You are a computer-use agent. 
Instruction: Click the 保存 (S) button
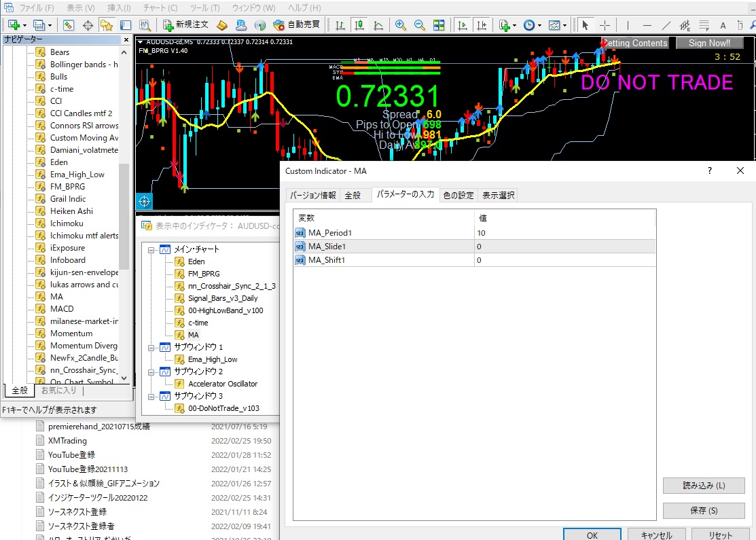click(x=703, y=511)
